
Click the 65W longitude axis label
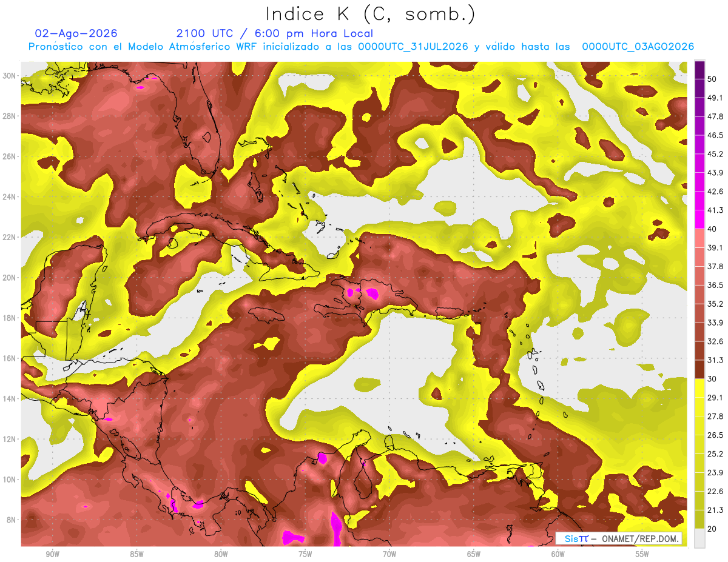pos(474,554)
